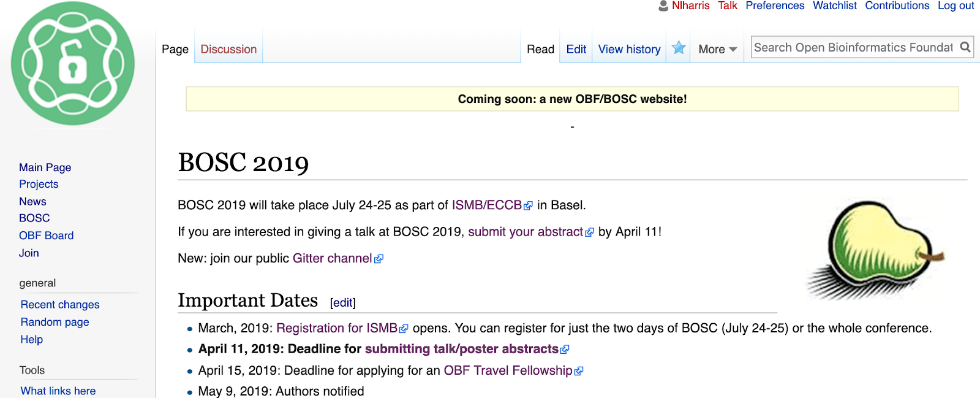This screenshot has height=398, width=980.
Task: Open News in the sidebar
Action: pos(32,201)
